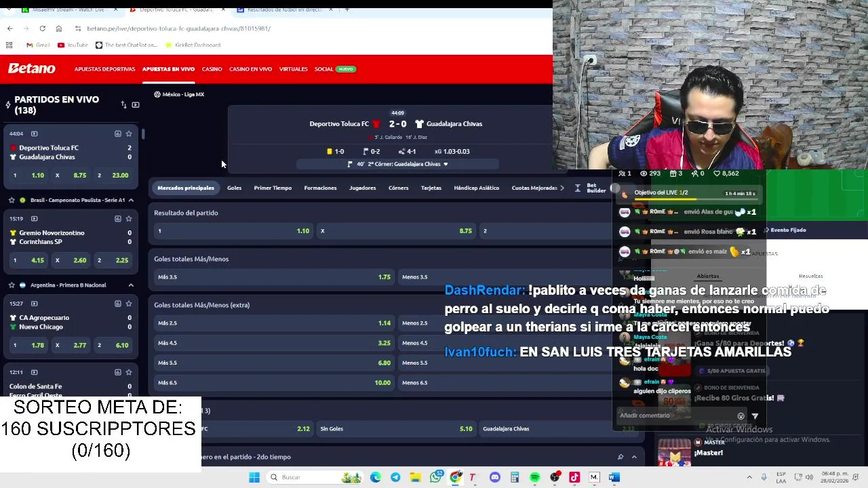Open the Windows Start menu

point(254,477)
